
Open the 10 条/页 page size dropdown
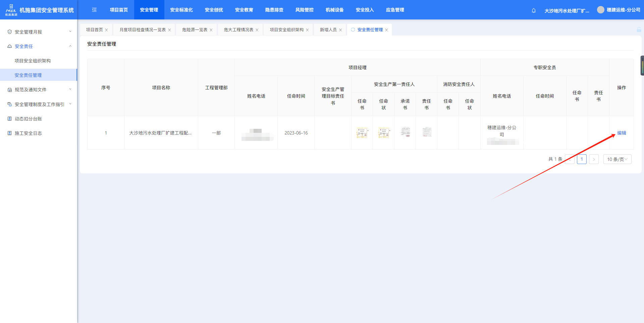pyautogui.click(x=617, y=159)
